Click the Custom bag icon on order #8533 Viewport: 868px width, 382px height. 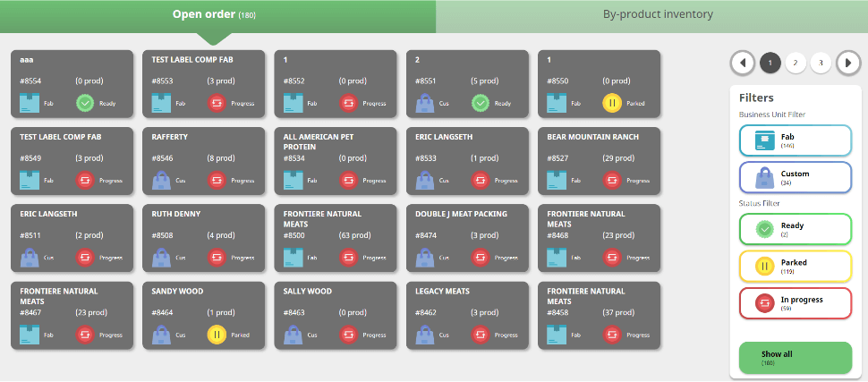425,181
